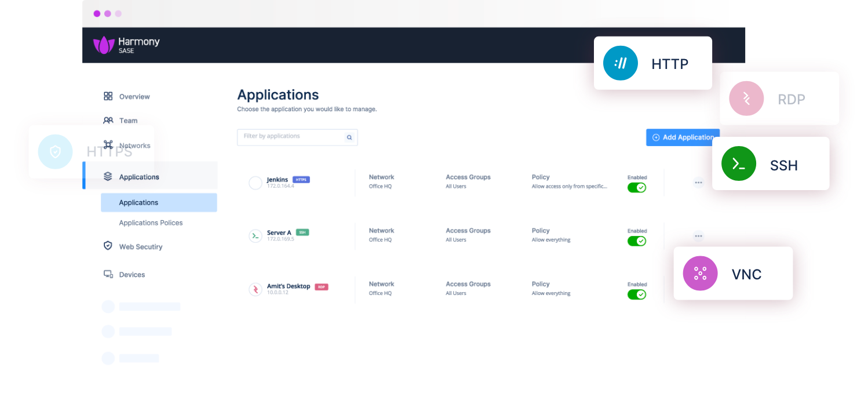The image size is (868, 404).
Task: Select the Applications Polices submenu item
Action: coord(151,223)
